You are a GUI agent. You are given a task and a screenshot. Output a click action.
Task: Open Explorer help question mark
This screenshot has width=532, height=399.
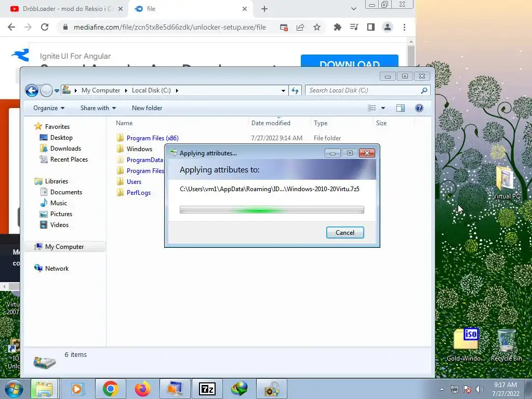pyautogui.click(x=419, y=108)
